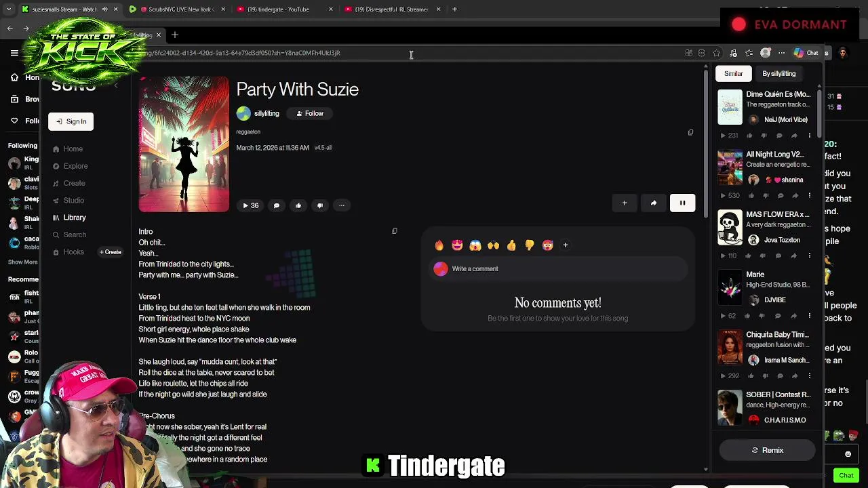Open NeiJ (Mori Vibe) artist link
Image resolution: width=868 pixels, height=488 pixels.
786,120
